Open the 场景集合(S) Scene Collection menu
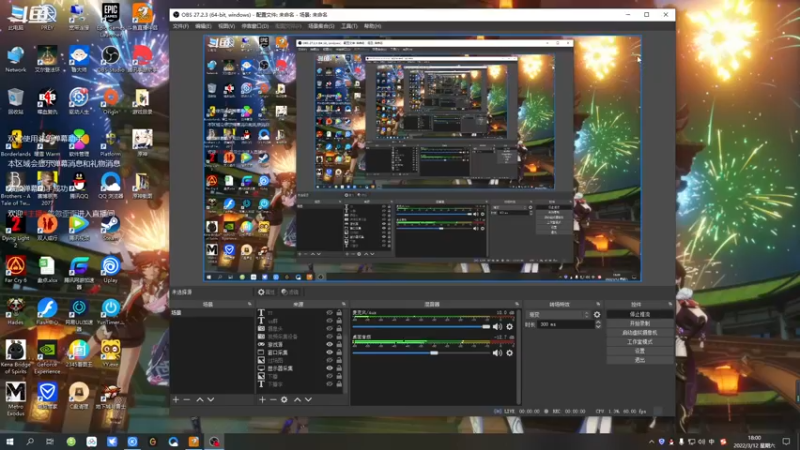Image resolution: width=800 pixels, height=450 pixels. coord(321,26)
